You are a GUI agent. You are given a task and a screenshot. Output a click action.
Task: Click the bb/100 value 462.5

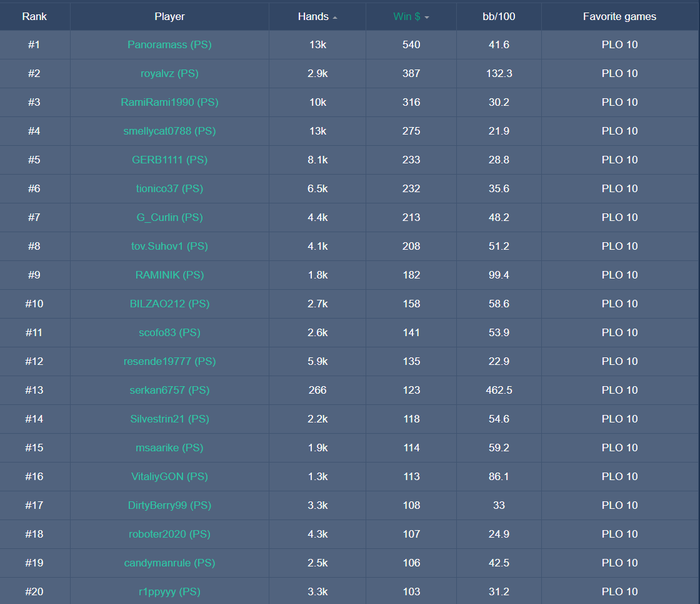tap(499, 390)
